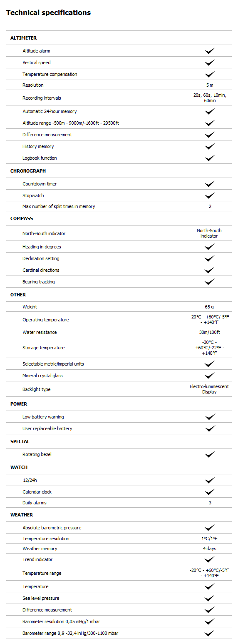Click the WEATHER section heading
The height and width of the screenshot is (644, 238).
[x=22, y=515]
